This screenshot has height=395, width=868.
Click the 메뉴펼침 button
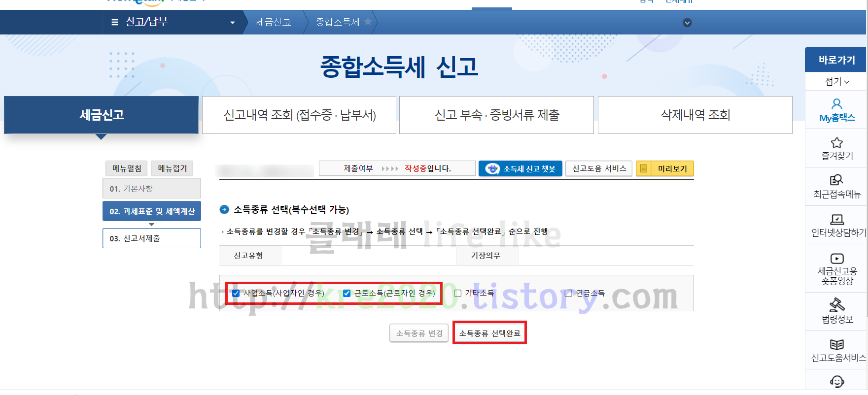(127, 168)
